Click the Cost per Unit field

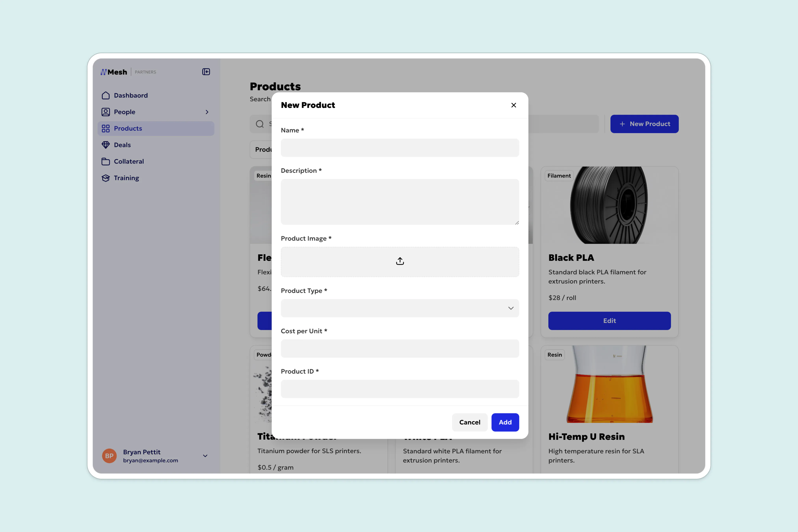tap(400, 348)
